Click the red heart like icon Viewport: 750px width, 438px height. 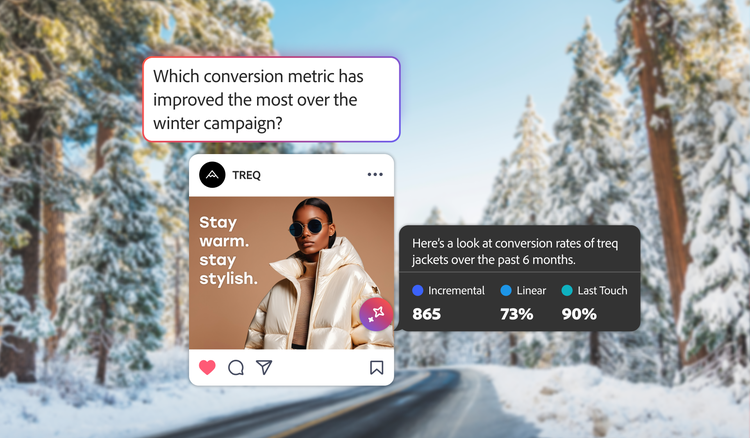tap(207, 367)
